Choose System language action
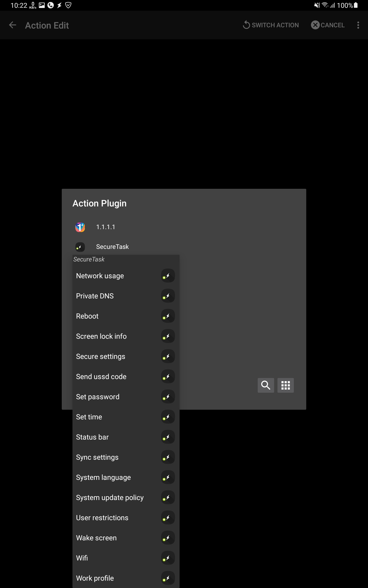The image size is (368, 588). pyautogui.click(x=126, y=478)
